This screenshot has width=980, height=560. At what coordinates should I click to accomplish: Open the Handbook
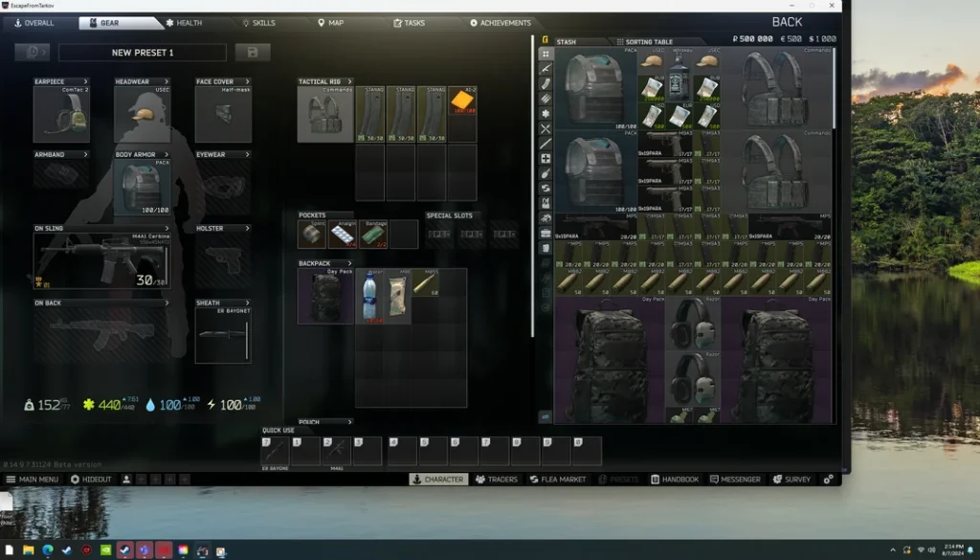pyautogui.click(x=675, y=480)
